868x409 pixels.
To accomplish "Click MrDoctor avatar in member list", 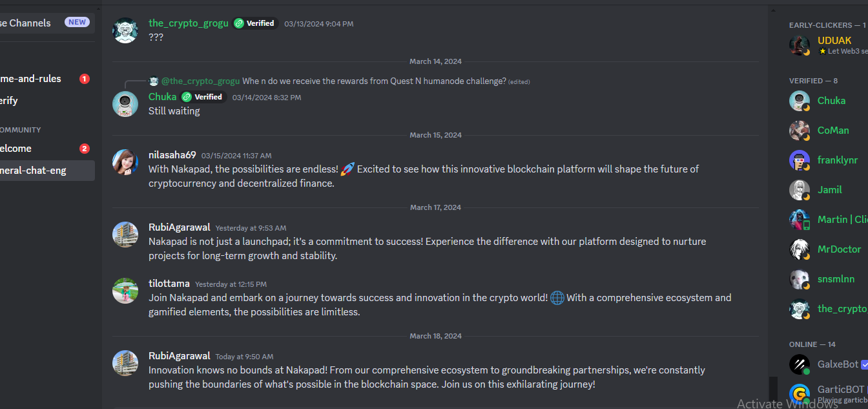I will [x=800, y=249].
